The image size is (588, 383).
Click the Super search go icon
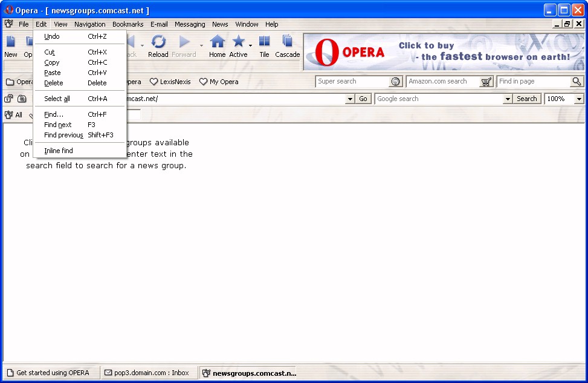point(396,82)
